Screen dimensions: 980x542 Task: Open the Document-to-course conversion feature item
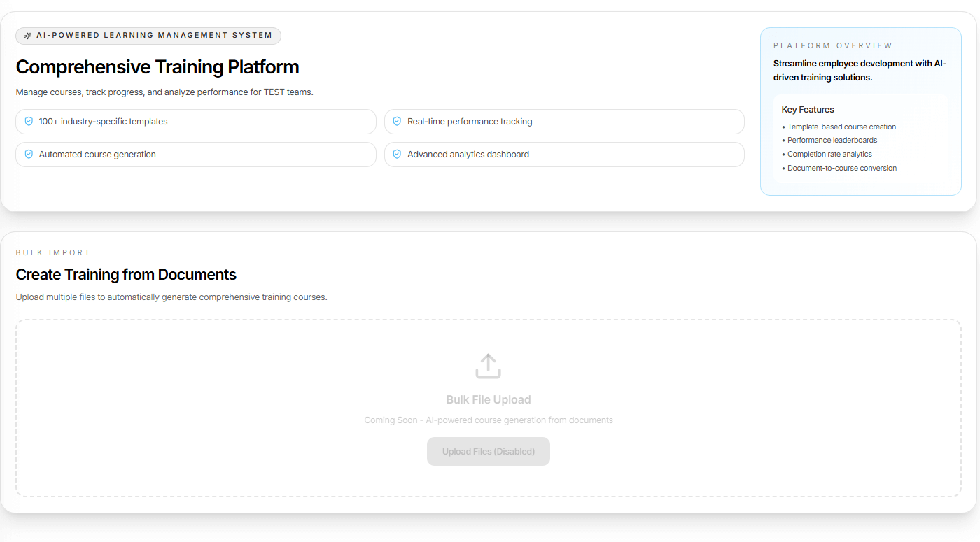(x=841, y=169)
